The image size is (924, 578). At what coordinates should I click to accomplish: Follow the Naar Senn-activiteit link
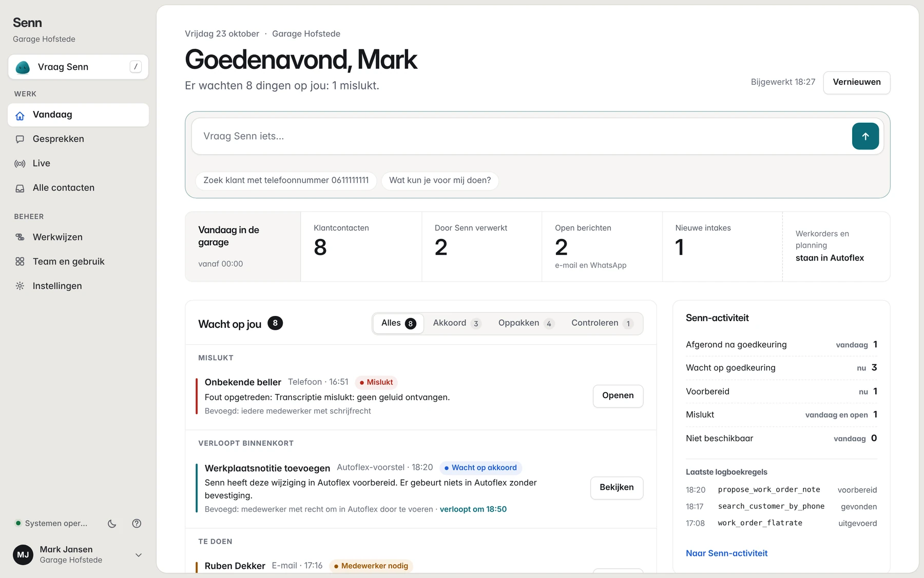(x=726, y=553)
